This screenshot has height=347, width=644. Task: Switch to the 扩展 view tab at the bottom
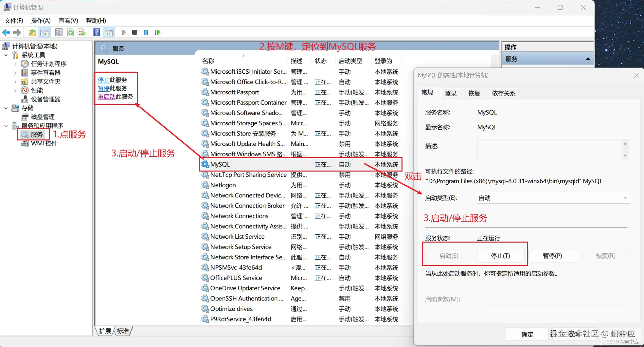click(x=105, y=331)
